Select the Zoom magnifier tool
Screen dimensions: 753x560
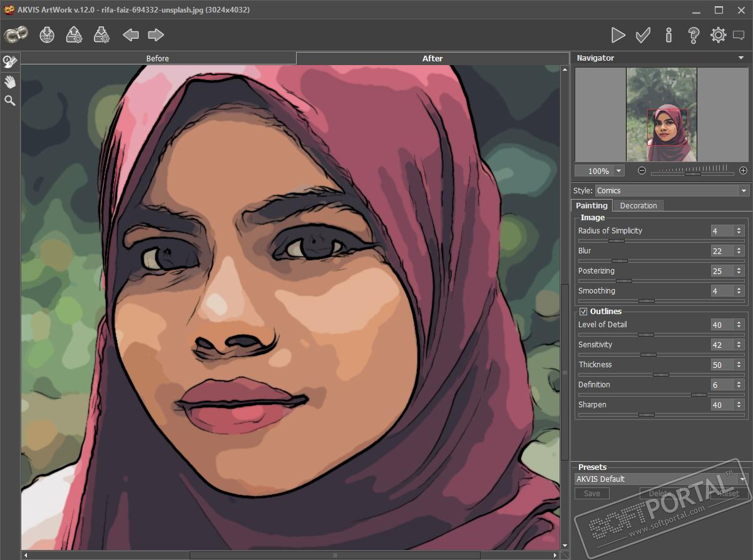[x=10, y=101]
